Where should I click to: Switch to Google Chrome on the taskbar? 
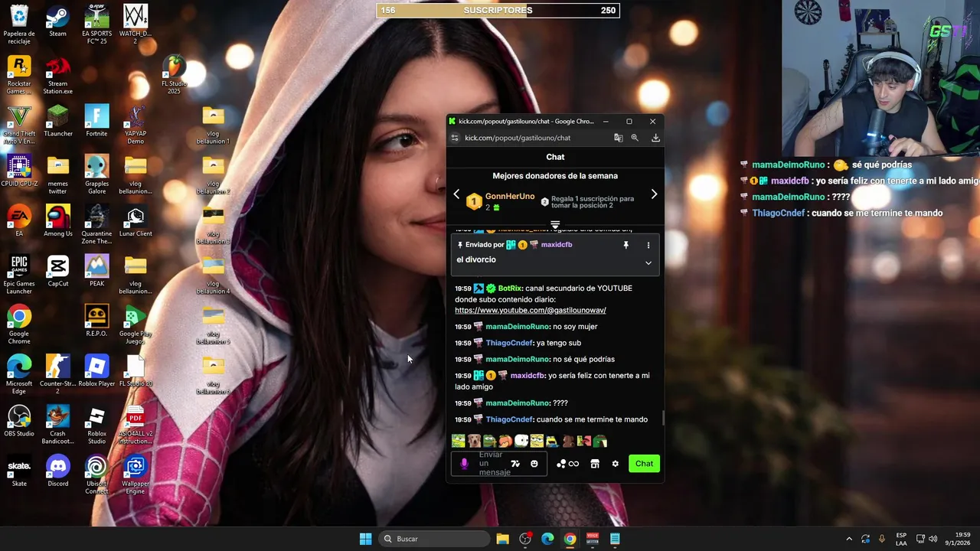(570, 539)
